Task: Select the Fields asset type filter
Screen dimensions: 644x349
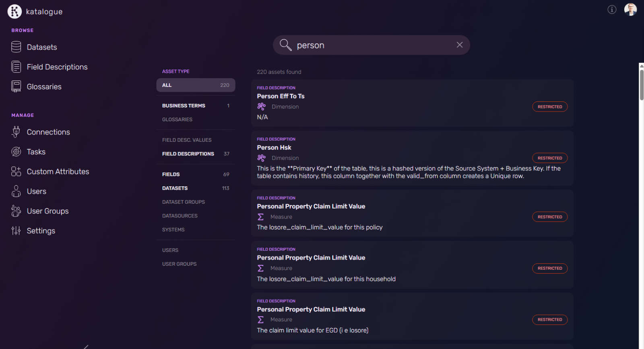Action: [x=171, y=174]
